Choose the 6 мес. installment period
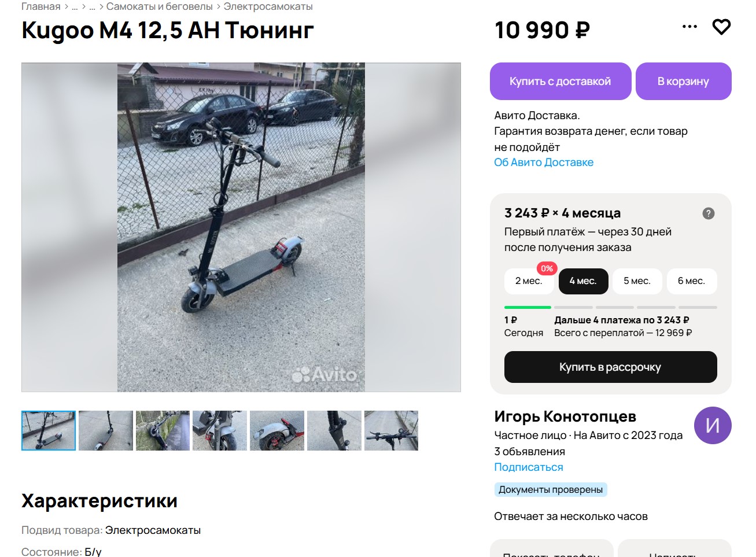The width and height of the screenshot is (756, 557). [692, 281]
